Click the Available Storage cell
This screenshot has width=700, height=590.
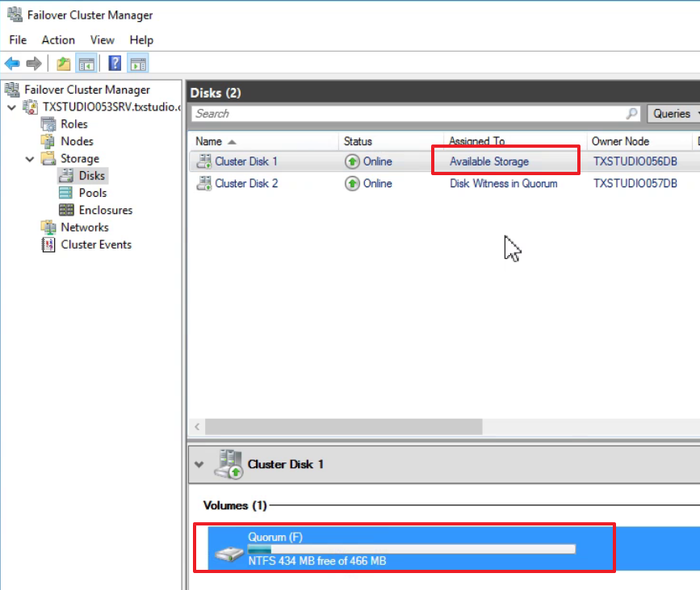click(489, 161)
